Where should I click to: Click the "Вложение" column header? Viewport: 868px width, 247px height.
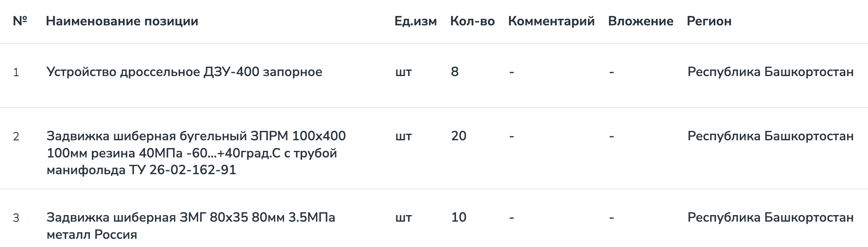[x=641, y=21]
